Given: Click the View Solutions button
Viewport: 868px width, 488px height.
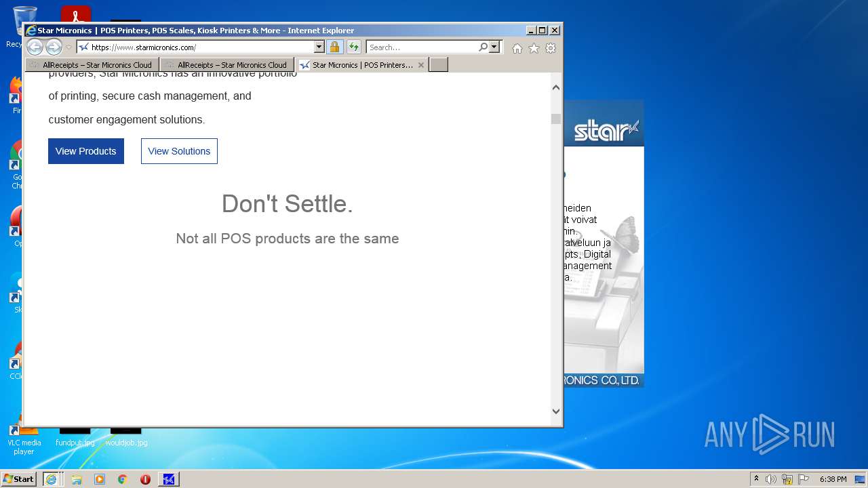Looking at the screenshot, I should coord(179,151).
